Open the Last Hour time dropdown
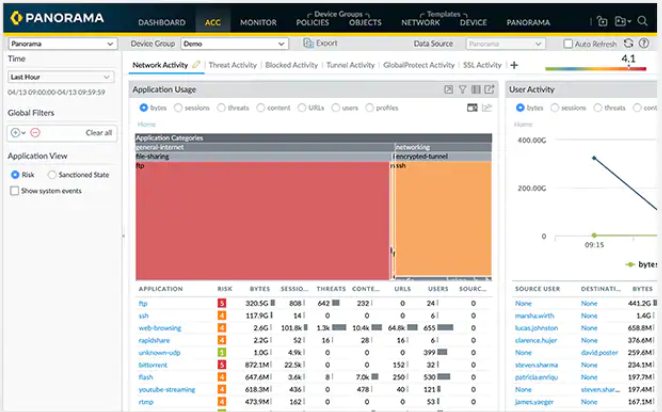Image resolution: width=662 pixels, height=412 pixels. pos(62,77)
